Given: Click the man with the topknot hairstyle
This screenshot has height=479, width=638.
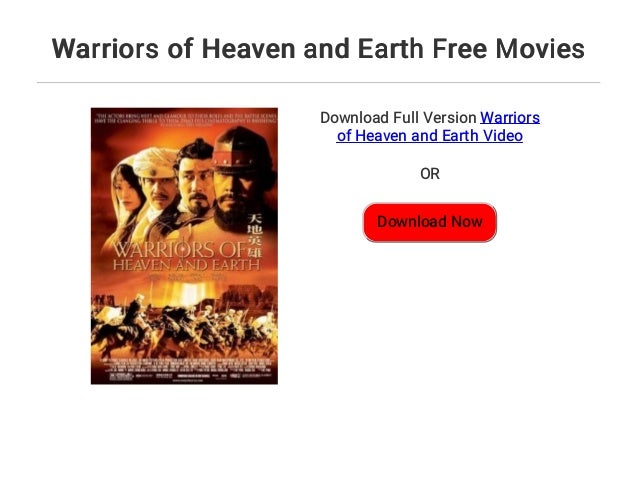Looking at the screenshot, I should [196, 177].
